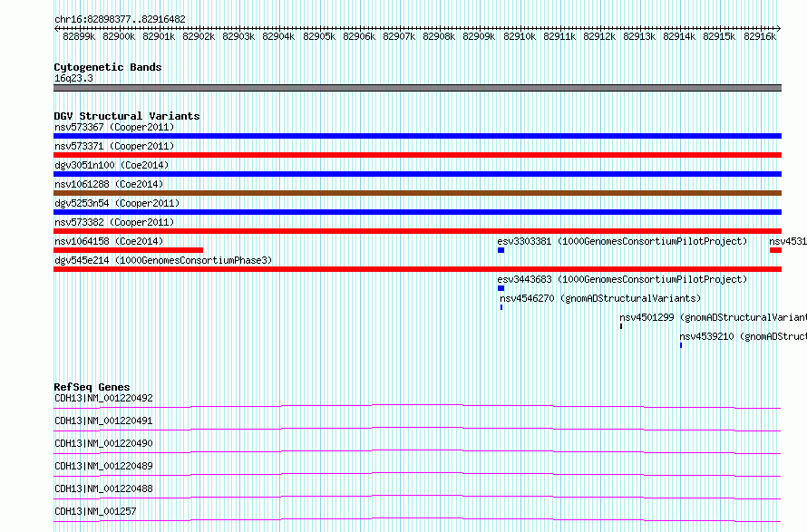Open nsv4546270 (gnomADStructuralVariants) label

[600, 298]
